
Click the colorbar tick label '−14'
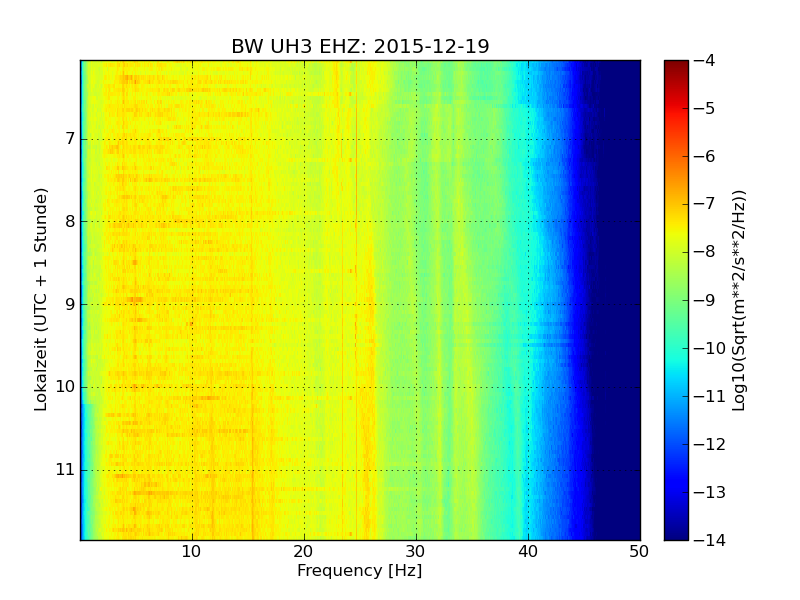click(x=710, y=540)
